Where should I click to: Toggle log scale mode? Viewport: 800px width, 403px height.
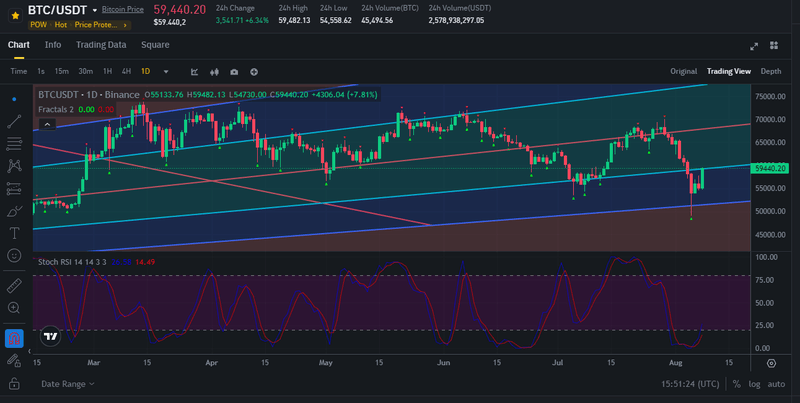755,384
